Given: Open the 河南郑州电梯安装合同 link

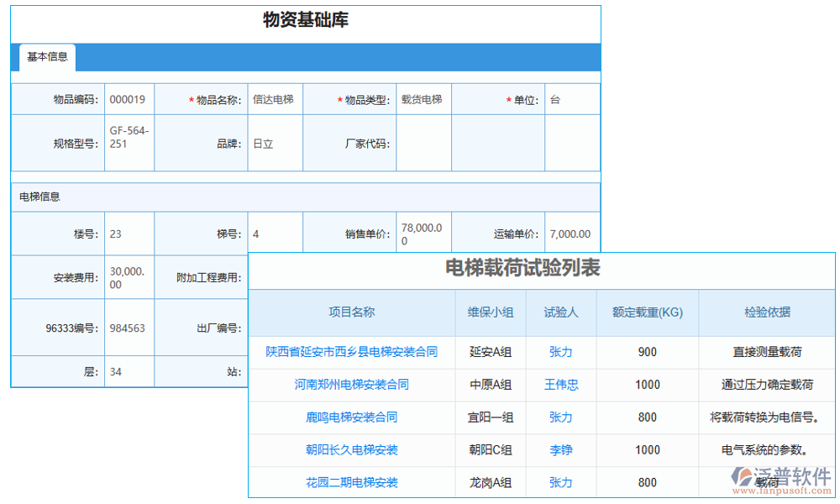Looking at the screenshot, I should pos(351,385).
